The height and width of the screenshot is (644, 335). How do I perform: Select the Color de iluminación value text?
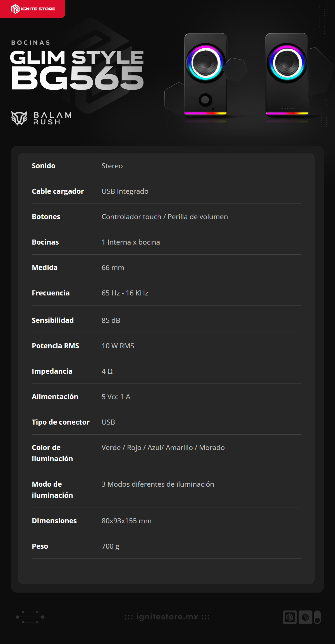pos(163,448)
